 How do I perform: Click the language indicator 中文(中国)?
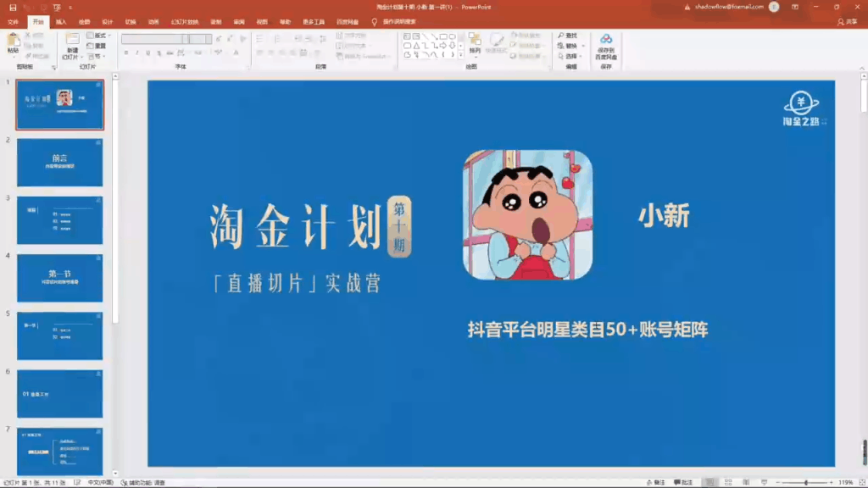[x=101, y=482]
